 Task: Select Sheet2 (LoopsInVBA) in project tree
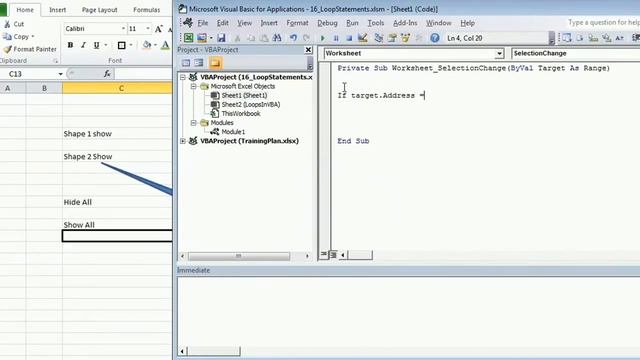click(251, 104)
